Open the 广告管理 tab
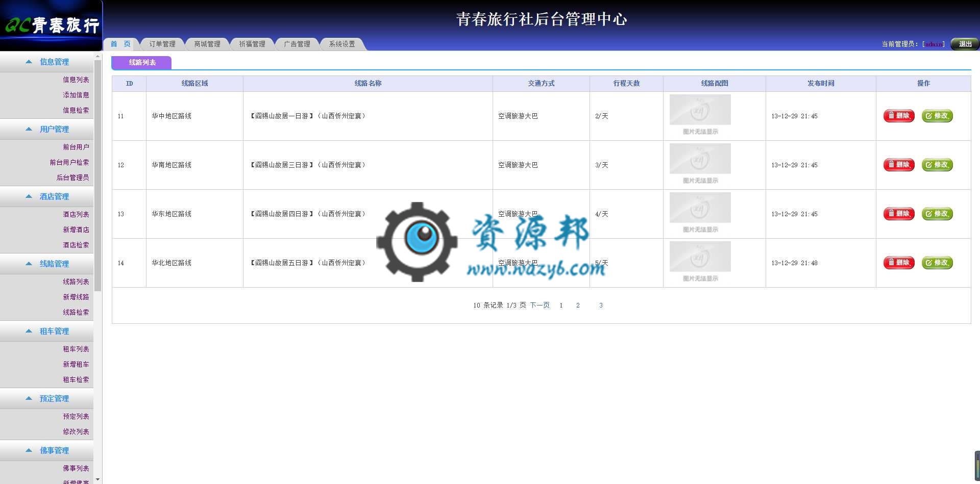Screen dimensions: 980x484 pos(297,44)
